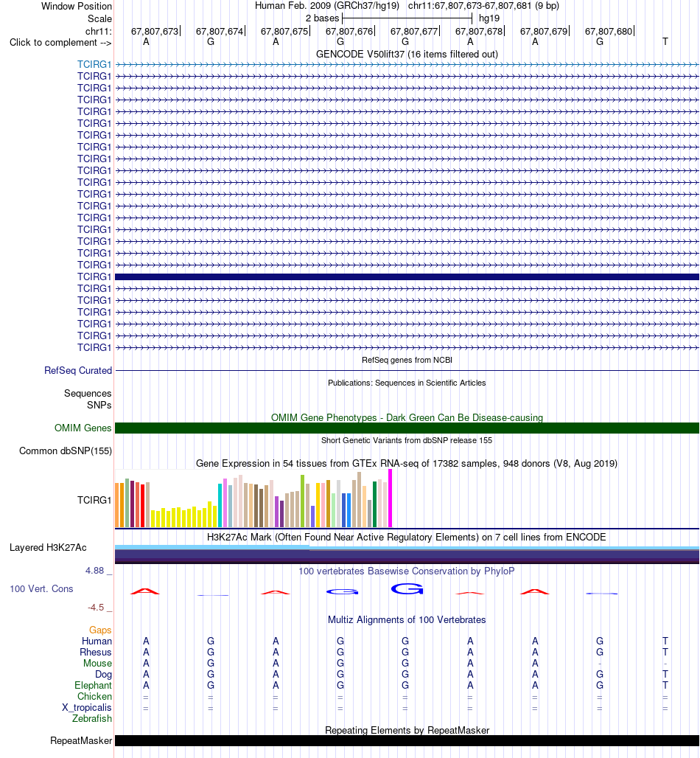Image resolution: width=700 pixels, height=758 pixels.
Task: Open the 'RefSeq genes from NCBI' track title
Action: [x=407, y=360]
